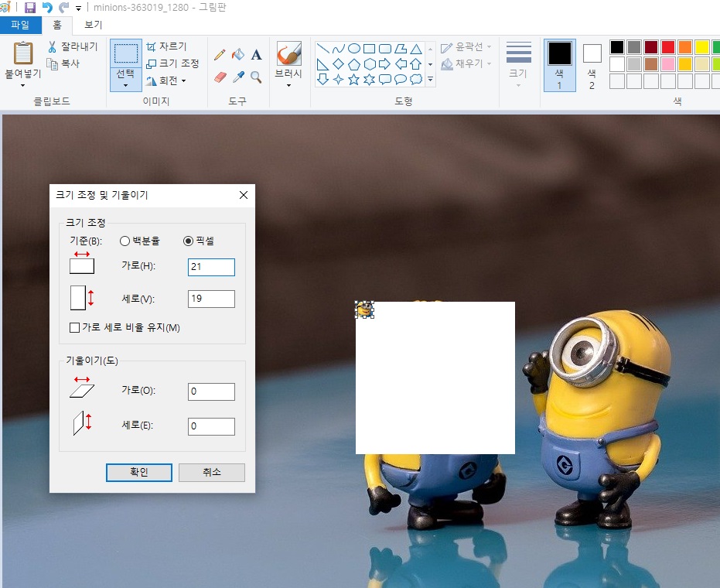
Task: Click the Undo arrow in the quick access toolbar
Action: [47, 8]
